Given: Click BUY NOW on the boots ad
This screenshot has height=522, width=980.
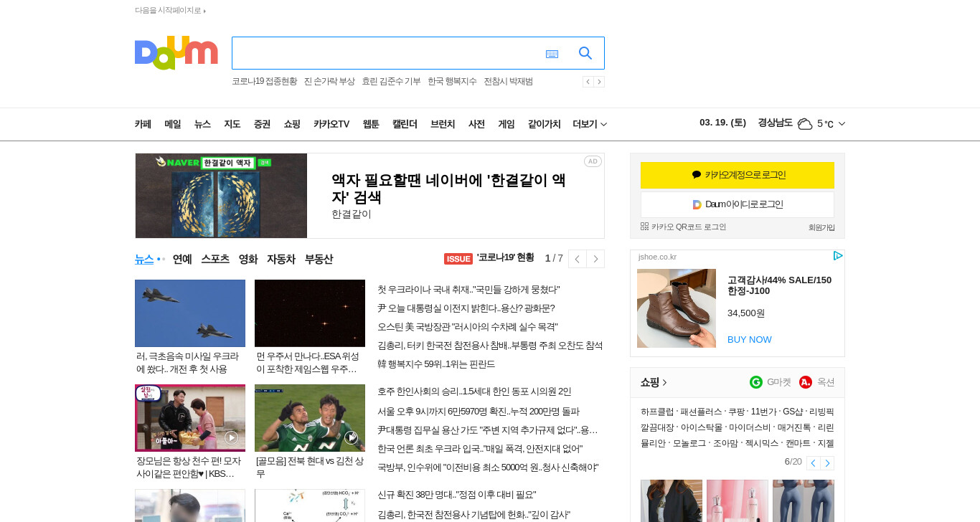Looking at the screenshot, I should (750, 339).
